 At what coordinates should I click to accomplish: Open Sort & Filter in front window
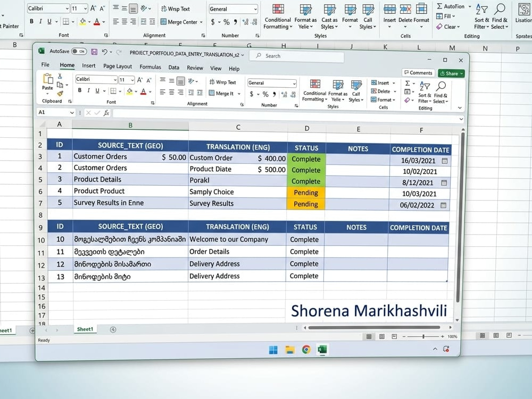(425, 92)
